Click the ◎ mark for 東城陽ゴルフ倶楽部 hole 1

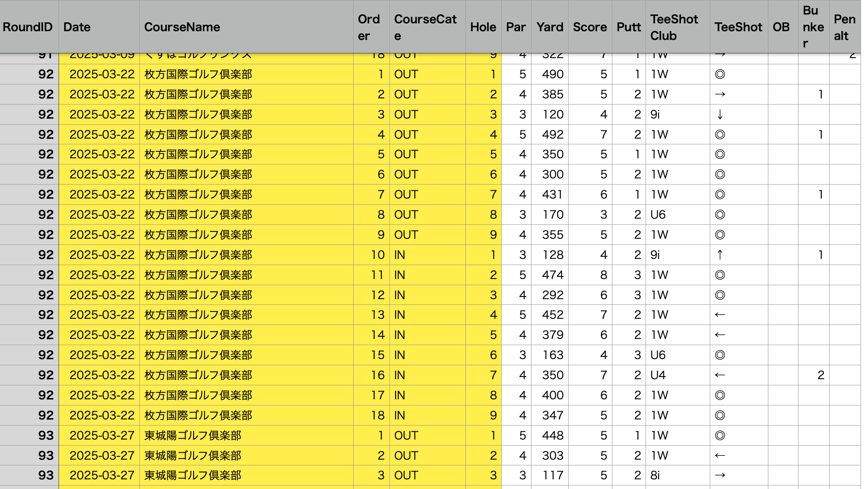pos(720,436)
